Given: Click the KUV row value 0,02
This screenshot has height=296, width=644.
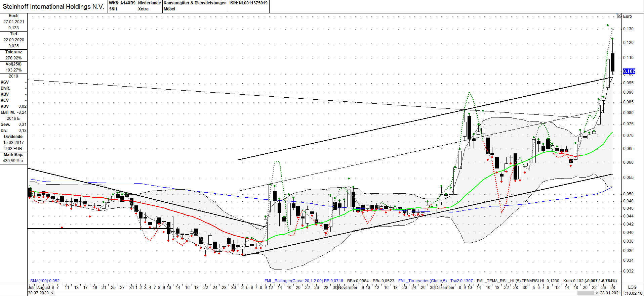Looking at the screenshot, I should pos(23,106).
